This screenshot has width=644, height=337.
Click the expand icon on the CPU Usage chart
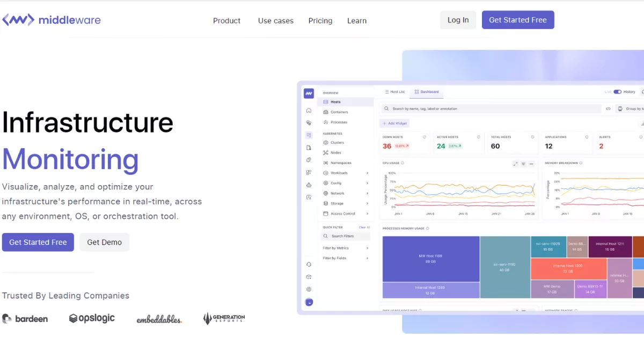pos(515,164)
